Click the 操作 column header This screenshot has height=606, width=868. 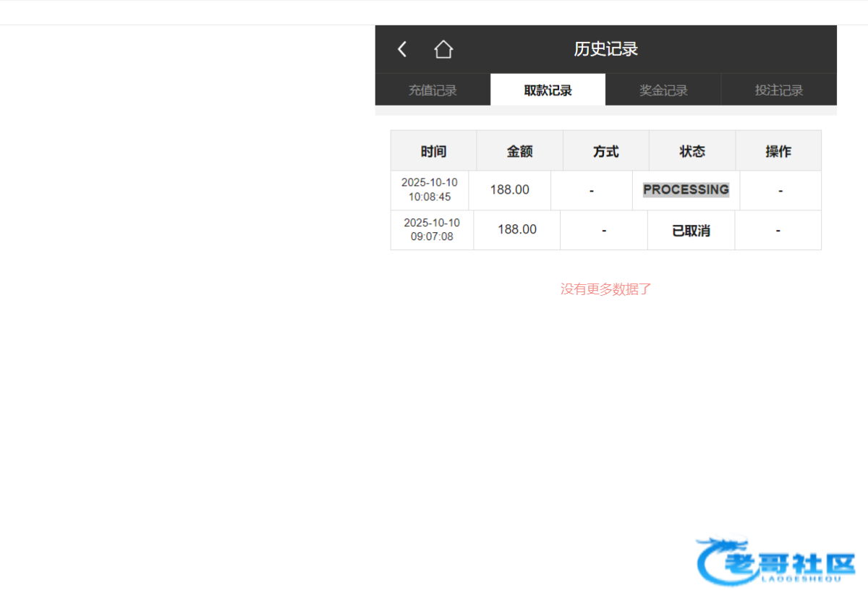(x=778, y=151)
